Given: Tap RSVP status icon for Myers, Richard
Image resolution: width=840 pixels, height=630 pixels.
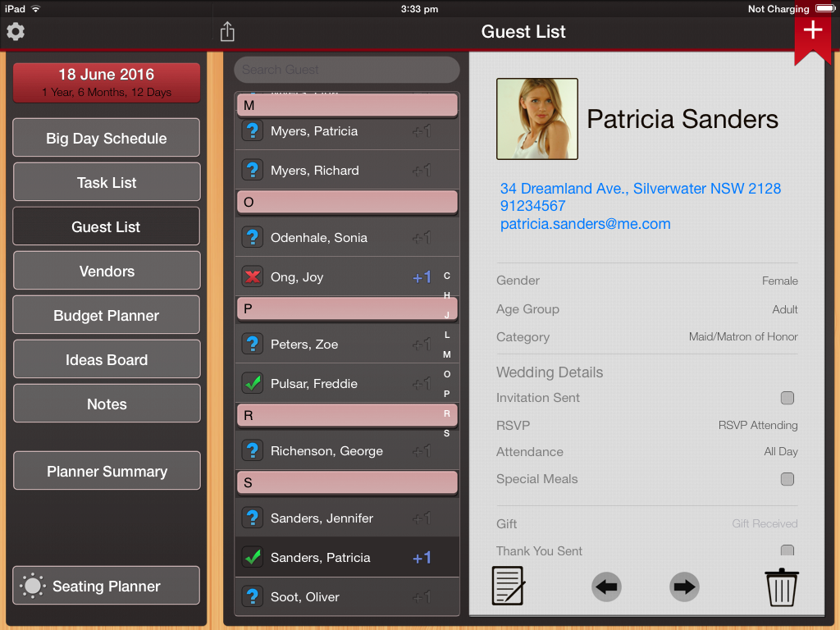Looking at the screenshot, I should coord(253,171).
